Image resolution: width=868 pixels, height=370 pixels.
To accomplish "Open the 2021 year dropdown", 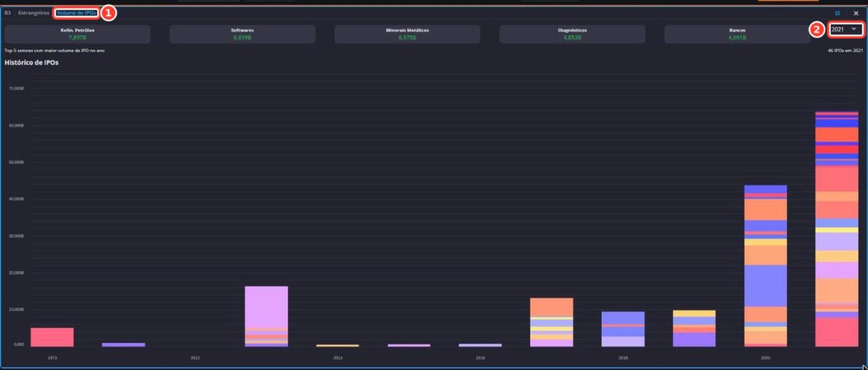I will click(845, 29).
